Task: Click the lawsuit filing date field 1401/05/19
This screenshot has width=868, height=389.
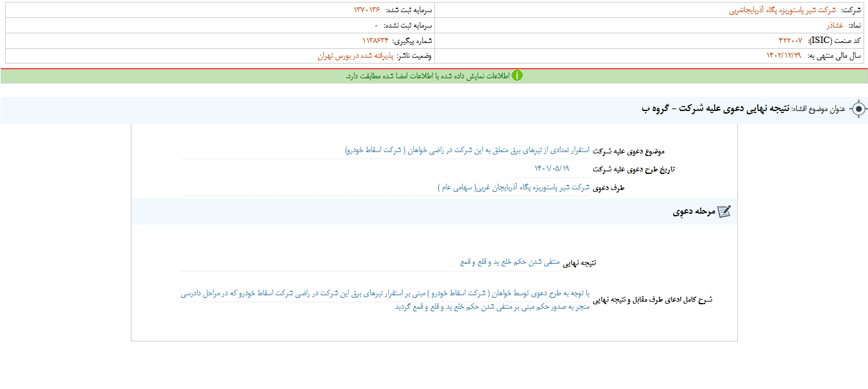Action: point(552,169)
